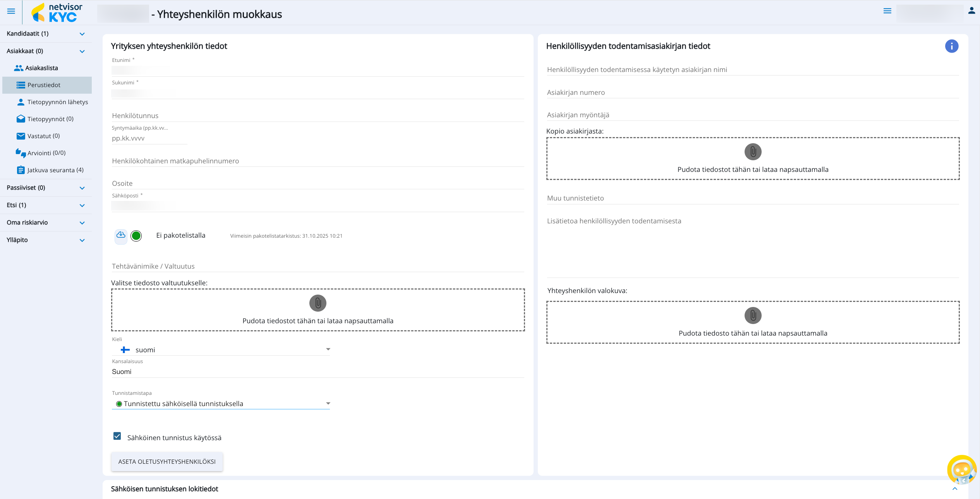Click the green sanctions status indicator
The width and height of the screenshot is (980, 499).
pyautogui.click(x=136, y=236)
